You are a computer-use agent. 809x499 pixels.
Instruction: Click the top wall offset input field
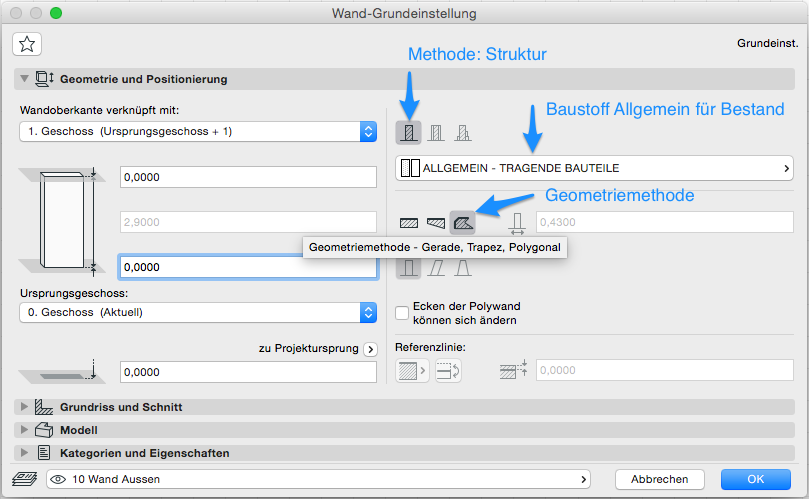click(247, 177)
